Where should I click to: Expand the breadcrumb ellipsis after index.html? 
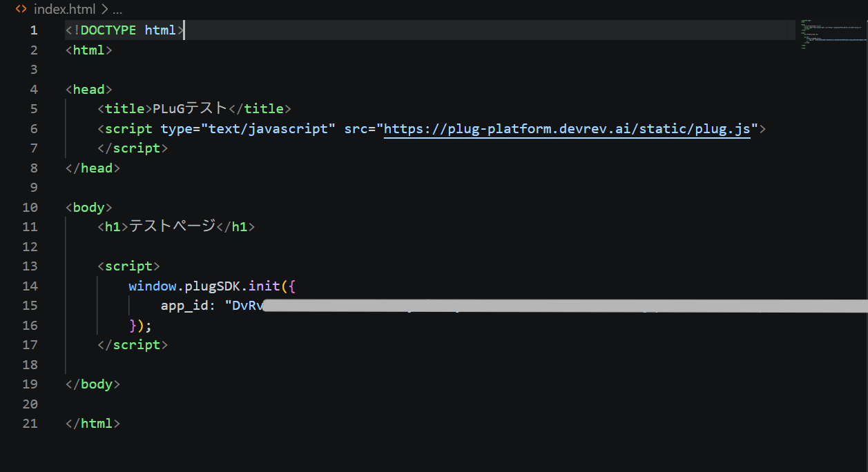point(117,10)
